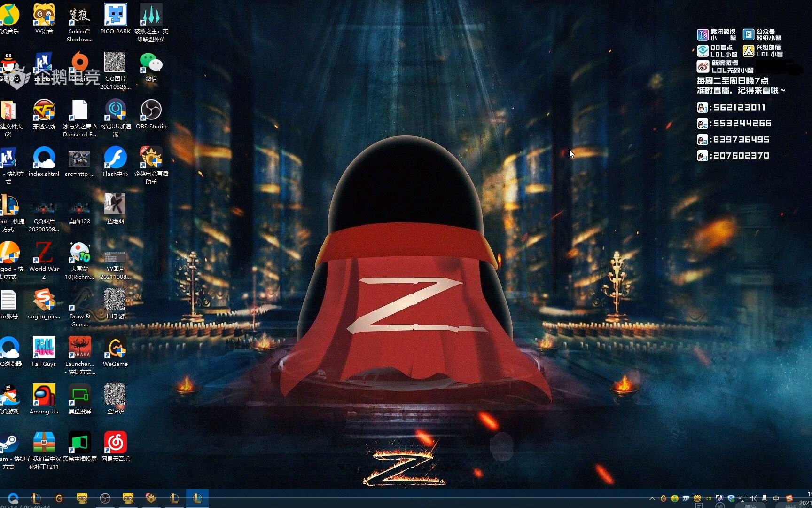
Task: Launch 网易云音乐 from desktop
Action: tap(115, 447)
